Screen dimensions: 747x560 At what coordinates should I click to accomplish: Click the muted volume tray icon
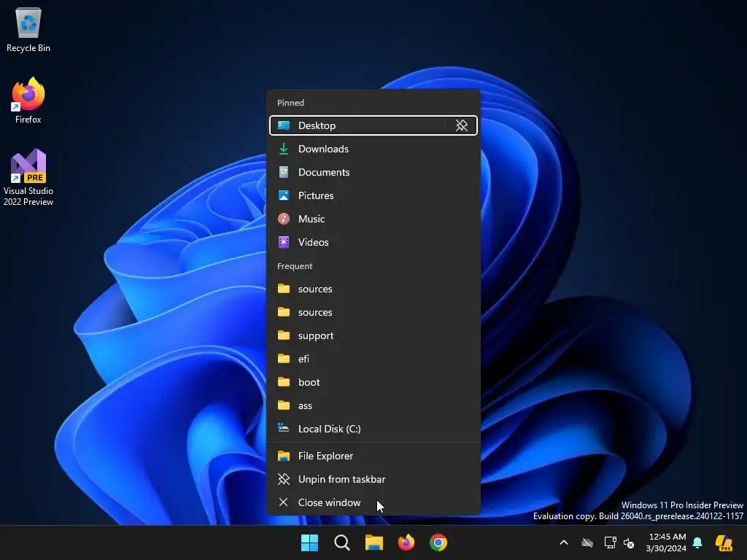coord(629,542)
